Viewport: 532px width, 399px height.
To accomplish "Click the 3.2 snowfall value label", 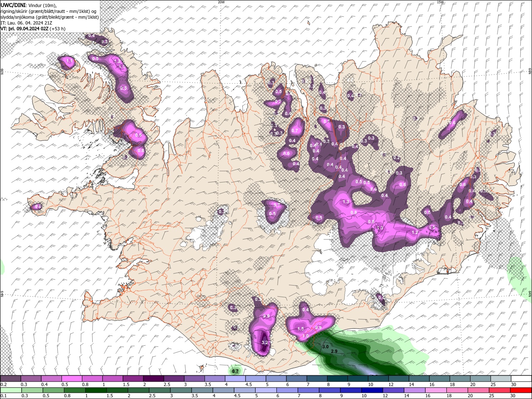I will coord(265,342).
